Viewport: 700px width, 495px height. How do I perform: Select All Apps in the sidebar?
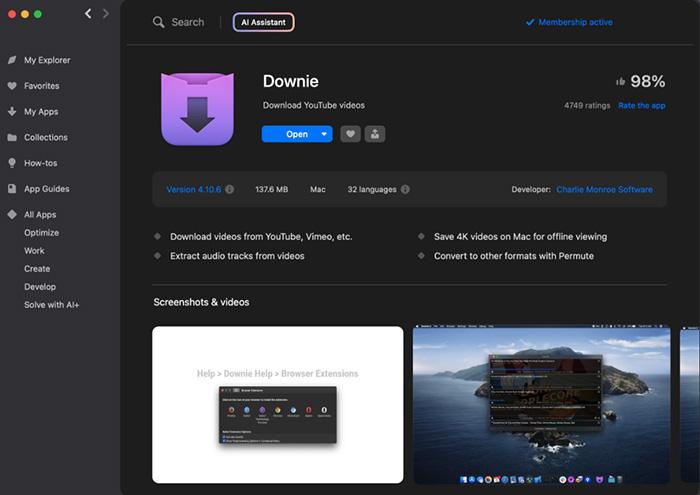click(x=40, y=215)
